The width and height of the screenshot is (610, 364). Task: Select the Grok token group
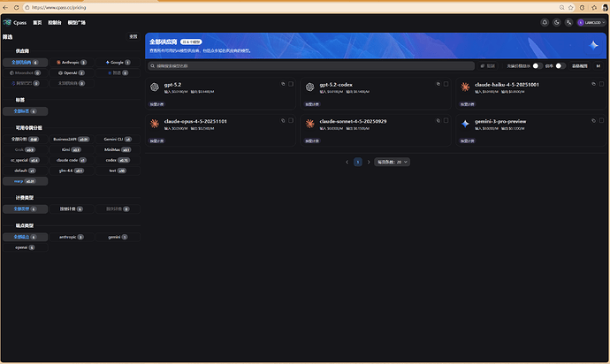[26, 149]
